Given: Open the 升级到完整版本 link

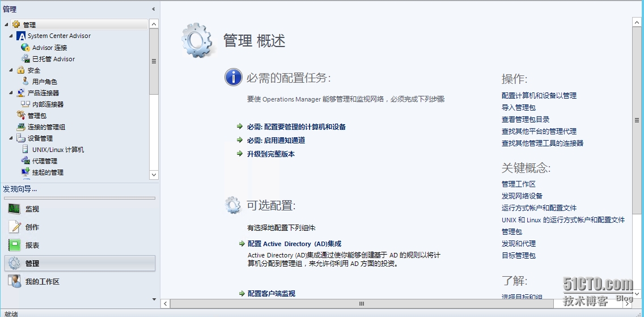Looking at the screenshot, I should click(x=271, y=154).
